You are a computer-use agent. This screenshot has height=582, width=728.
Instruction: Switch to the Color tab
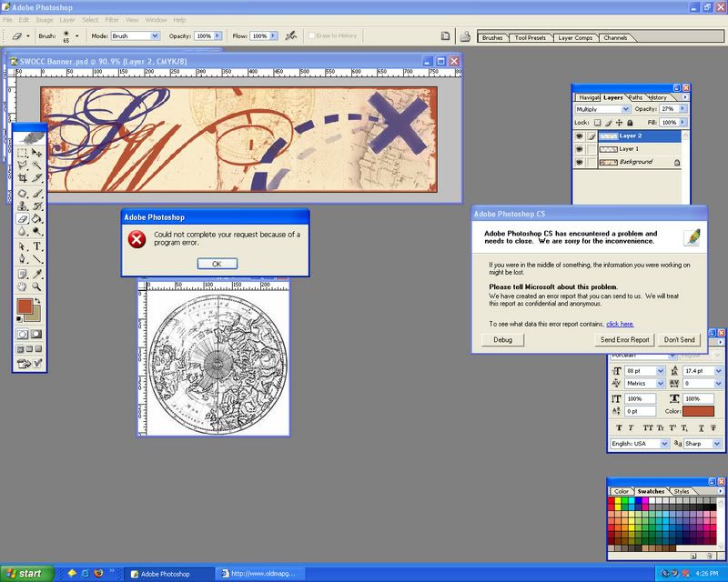click(x=622, y=491)
